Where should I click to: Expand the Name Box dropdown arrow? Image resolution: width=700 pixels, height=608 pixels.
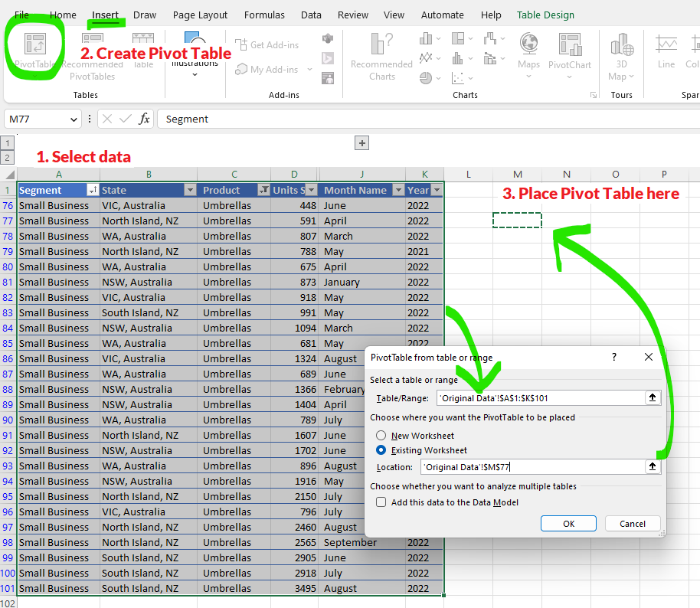(74, 119)
